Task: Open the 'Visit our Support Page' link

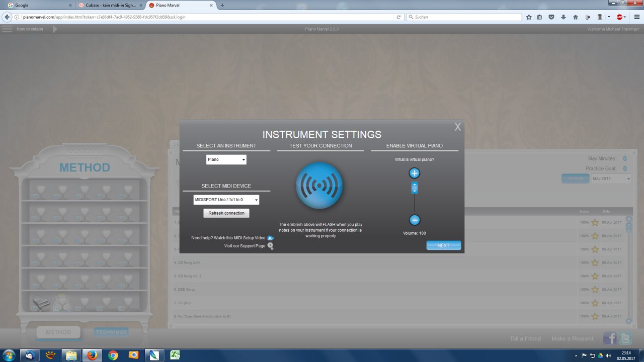Action: click(x=245, y=246)
